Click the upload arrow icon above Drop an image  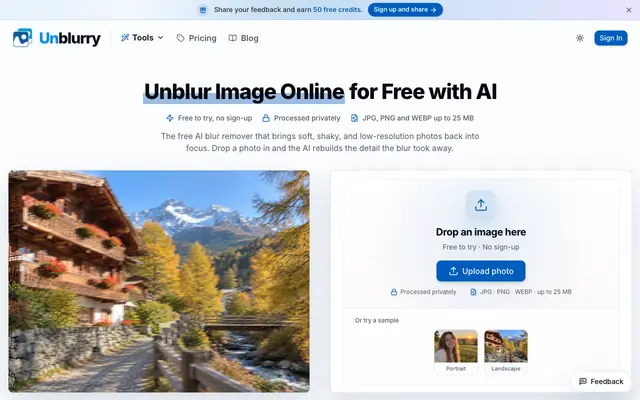pyautogui.click(x=481, y=205)
